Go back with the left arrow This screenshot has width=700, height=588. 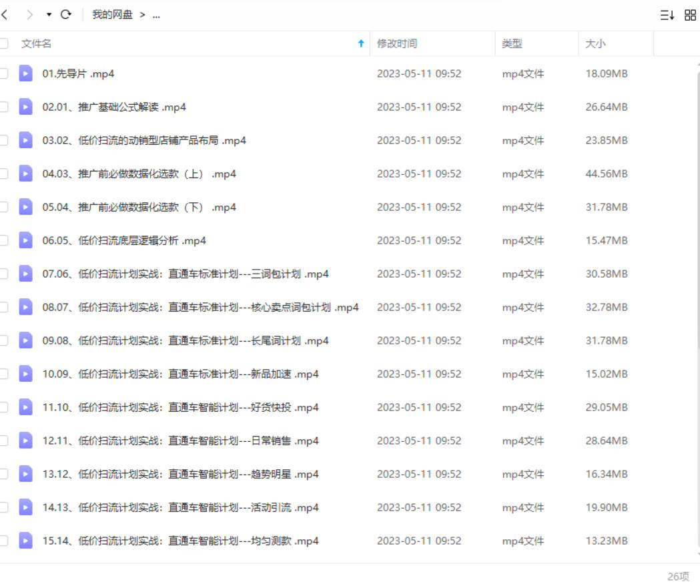(5, 15)
